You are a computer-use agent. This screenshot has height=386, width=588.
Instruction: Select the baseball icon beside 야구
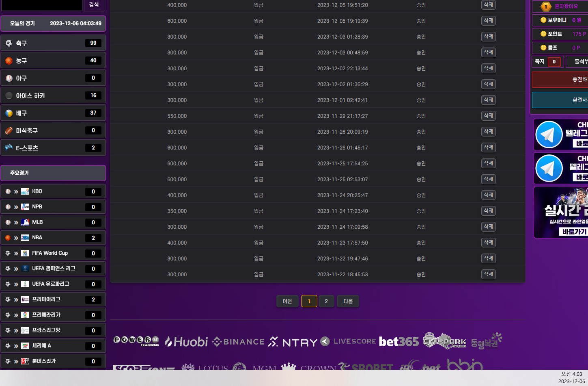9,78
